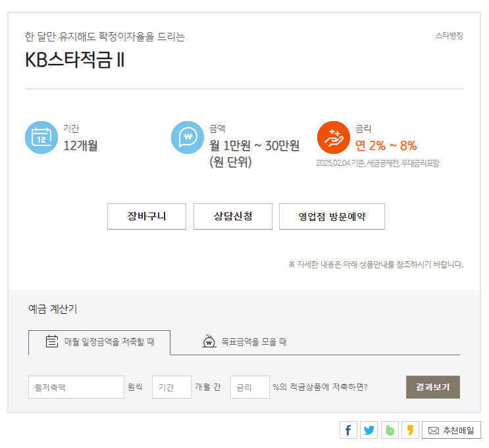Click the money bag icon on 목표금액 tab

(x=209, y=341)
